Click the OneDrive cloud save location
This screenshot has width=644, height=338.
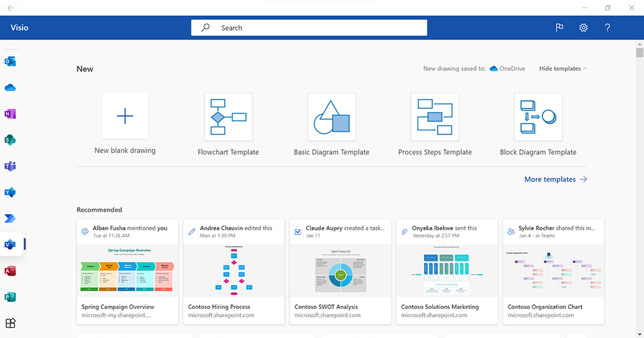point(507,68)
